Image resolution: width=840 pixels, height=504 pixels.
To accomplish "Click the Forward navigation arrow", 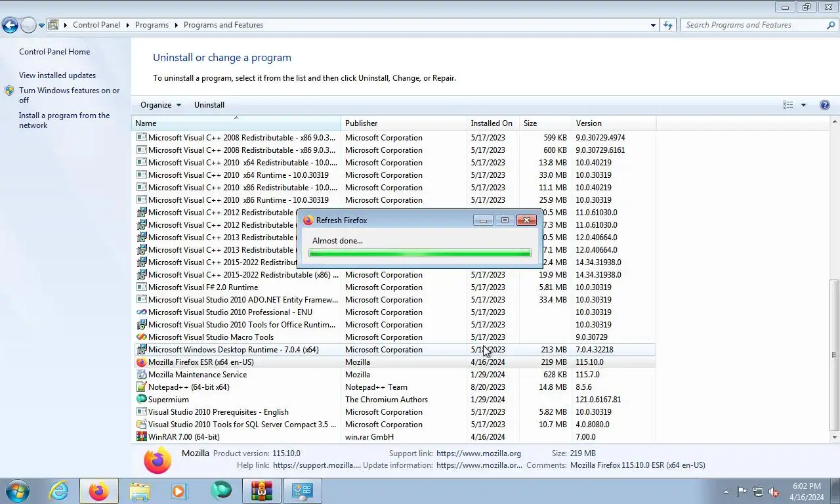I will 28,25.
